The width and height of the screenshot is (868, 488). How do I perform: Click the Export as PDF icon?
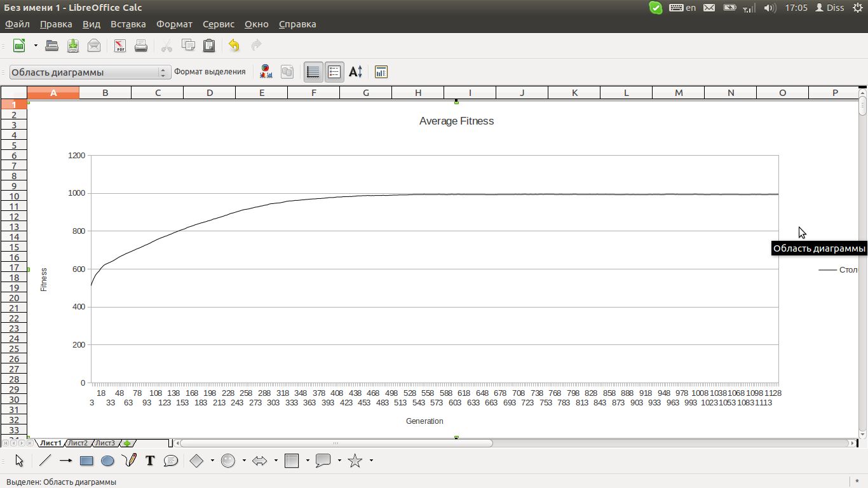coord(119,46)
